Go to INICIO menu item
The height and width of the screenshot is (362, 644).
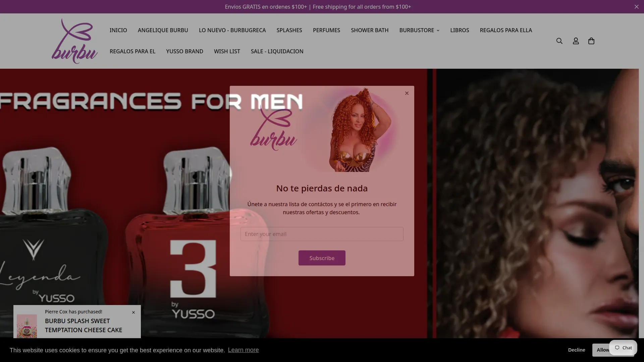[118, 30]
